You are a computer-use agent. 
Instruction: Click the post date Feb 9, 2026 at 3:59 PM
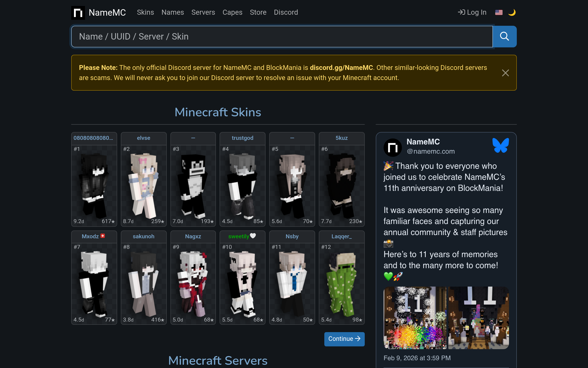pyautogui.click(x=417, y=358)
